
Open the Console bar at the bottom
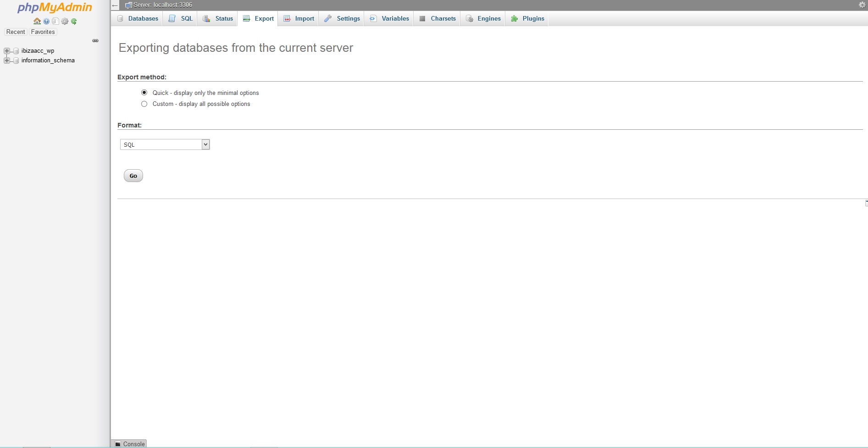(129, 444)
